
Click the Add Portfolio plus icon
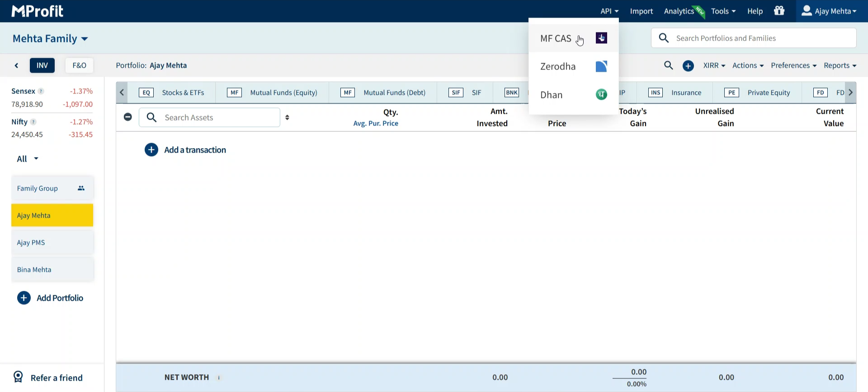[24, 298]
